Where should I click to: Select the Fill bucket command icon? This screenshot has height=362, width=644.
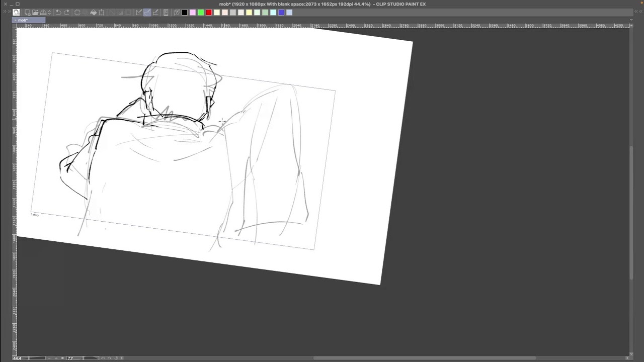tap(94, 12)
